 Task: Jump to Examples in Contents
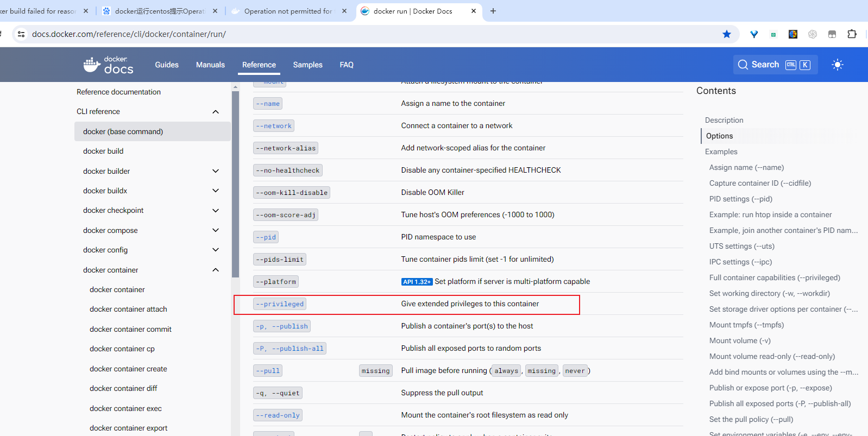721,151
